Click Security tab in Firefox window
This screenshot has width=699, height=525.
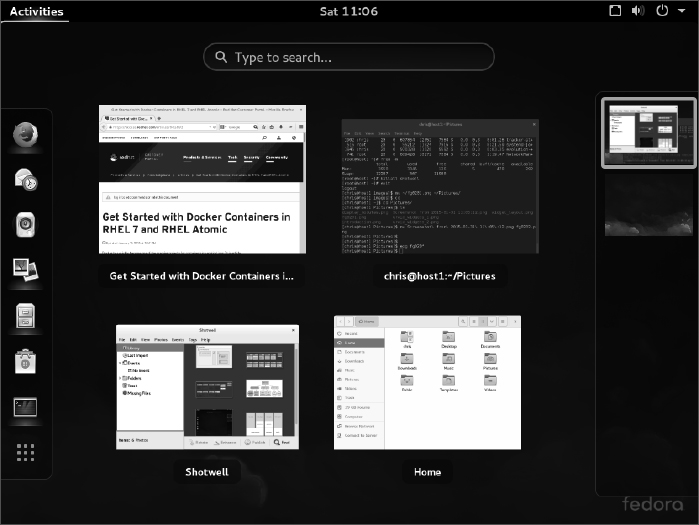[x=251, y=157]
